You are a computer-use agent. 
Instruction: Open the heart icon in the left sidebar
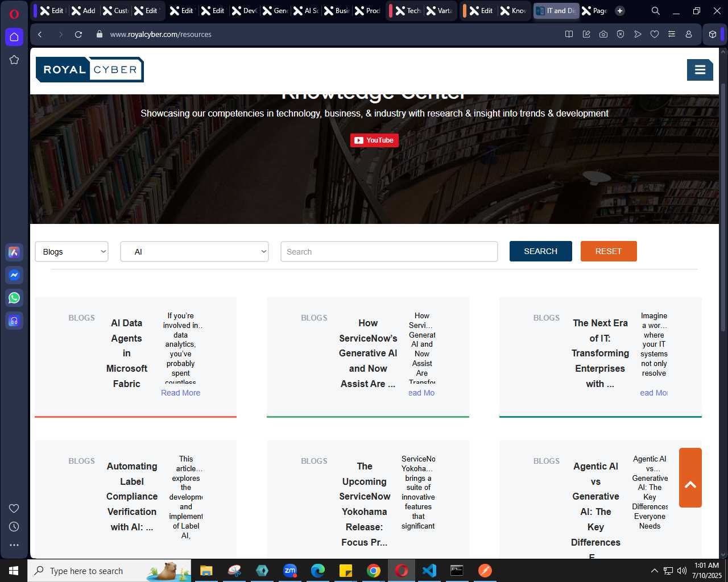(x=14, y=508)
